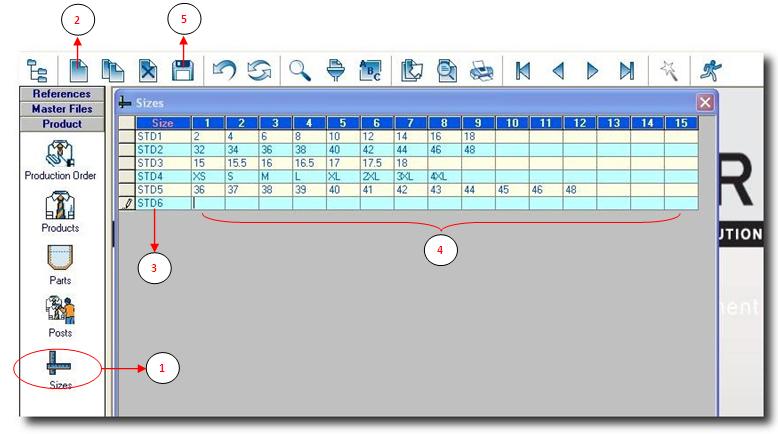This screenshot has height=434, width=778.
Task: Open Products in the sidebar
Action: pos(60,211)
